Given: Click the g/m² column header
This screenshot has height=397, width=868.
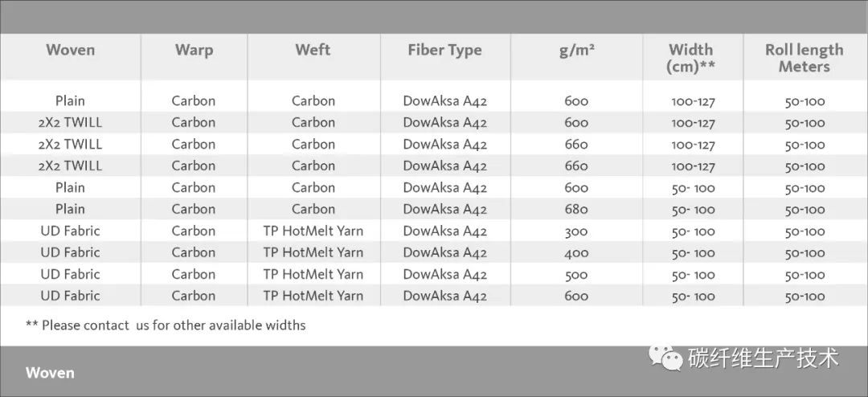Looking at the screenshot, I should pyautogui.click(x=576, y=51).
